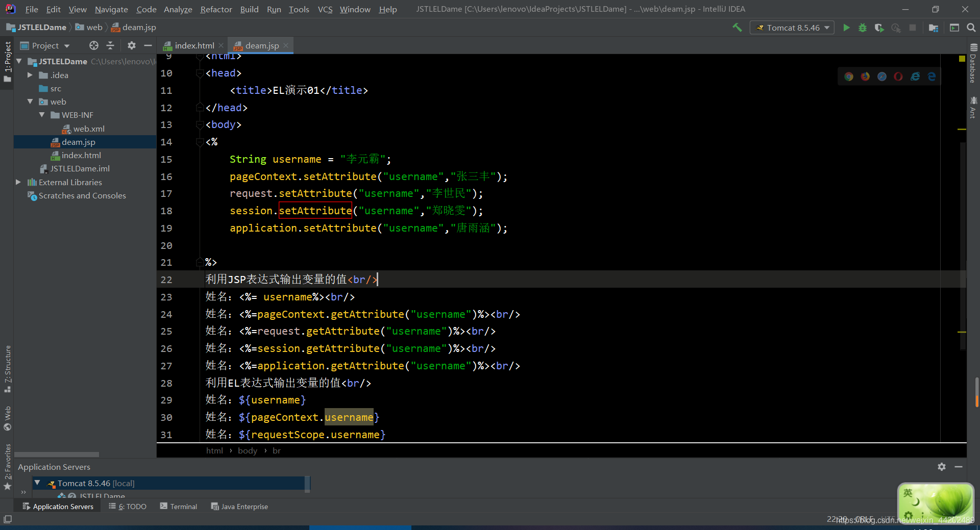
Task: Open the File menu
Action: pyautogui.click(x=32, y=9)
